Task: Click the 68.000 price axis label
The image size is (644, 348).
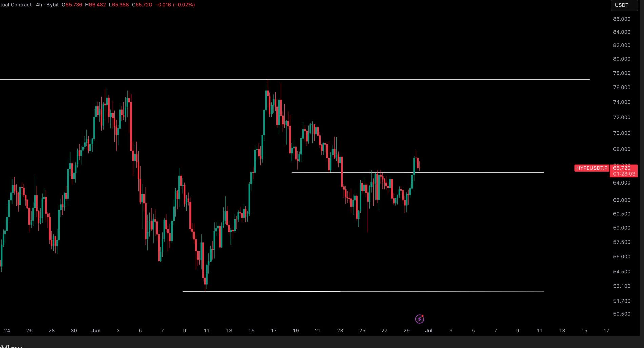Action: (622, 149)
